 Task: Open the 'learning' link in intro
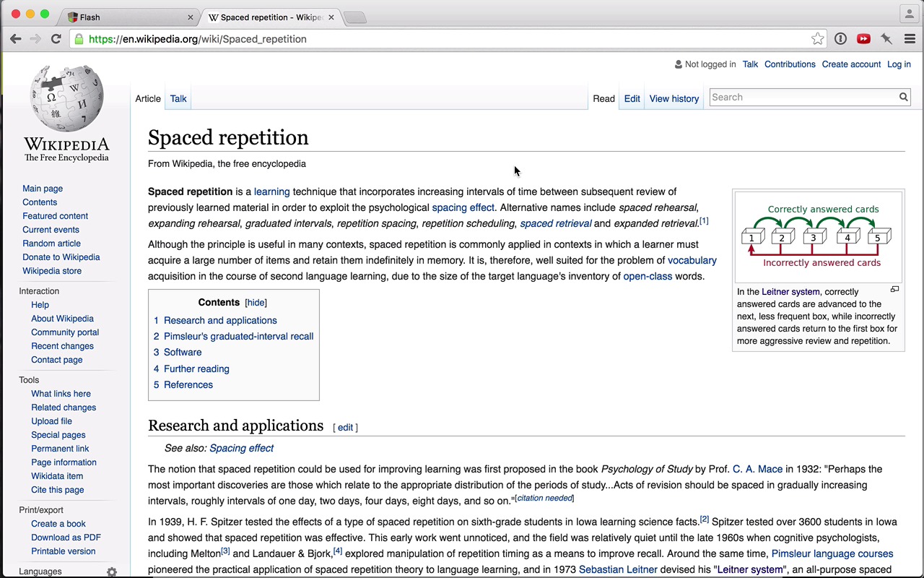(x=272, y=191)
